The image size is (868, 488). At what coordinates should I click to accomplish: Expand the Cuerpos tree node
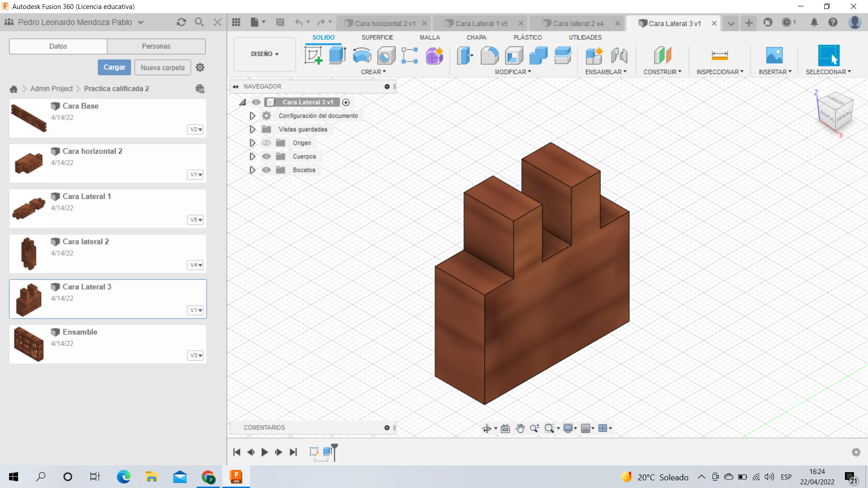click(252, 156)
